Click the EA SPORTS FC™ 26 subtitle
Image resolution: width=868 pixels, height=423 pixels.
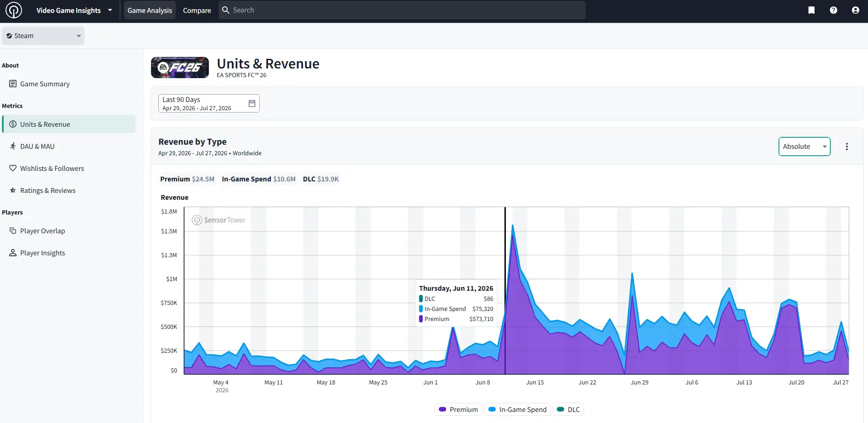point(241,75)
